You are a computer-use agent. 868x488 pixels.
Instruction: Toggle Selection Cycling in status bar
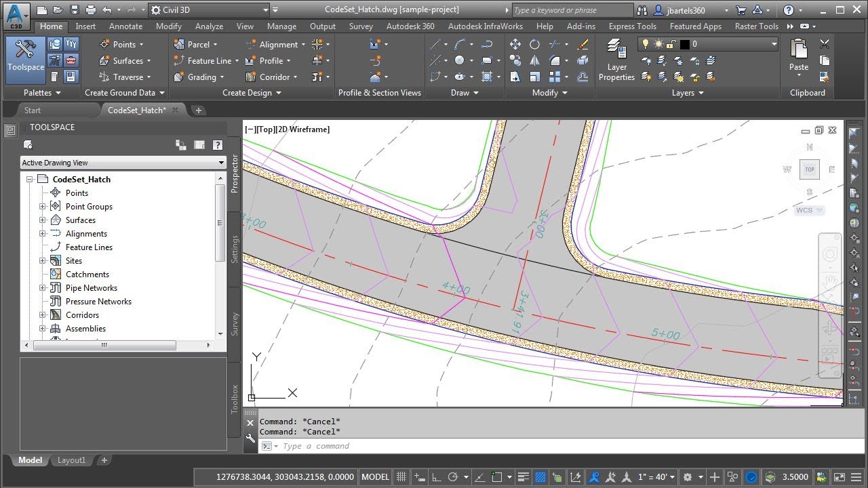click(557, 477)
